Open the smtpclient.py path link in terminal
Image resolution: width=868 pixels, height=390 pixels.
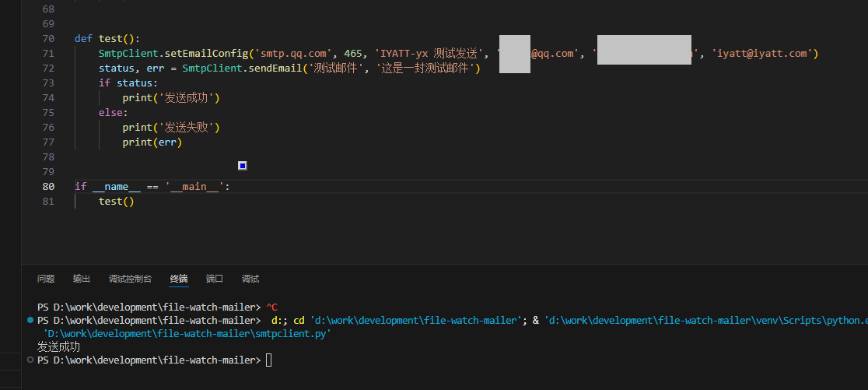pyautogui.click(x=187, y=333)
